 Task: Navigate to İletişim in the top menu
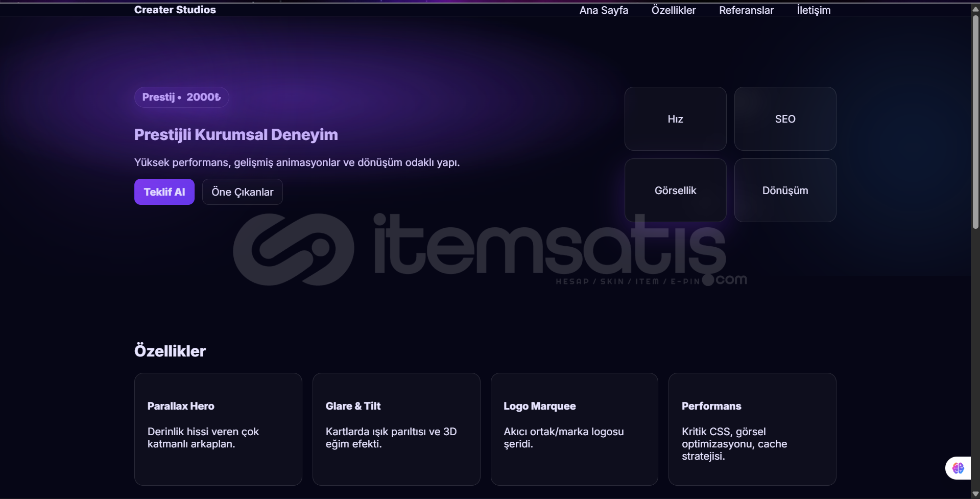(x=814, y=10)
